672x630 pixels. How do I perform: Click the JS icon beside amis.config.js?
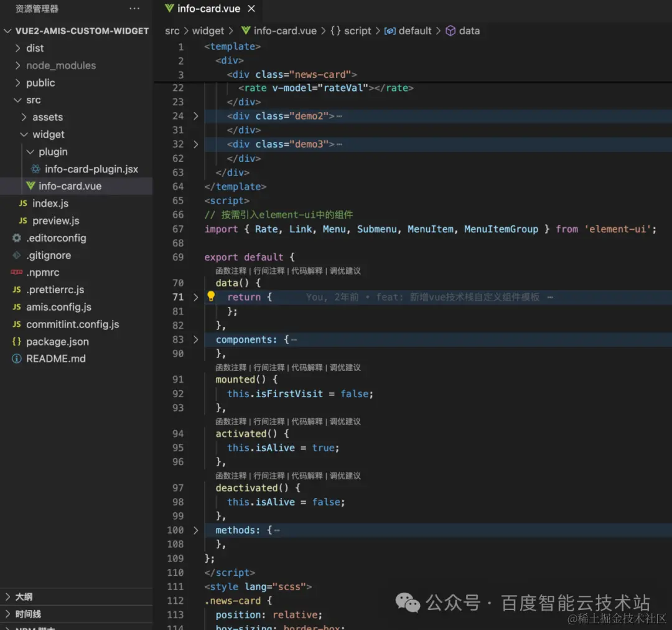[17, 307]
